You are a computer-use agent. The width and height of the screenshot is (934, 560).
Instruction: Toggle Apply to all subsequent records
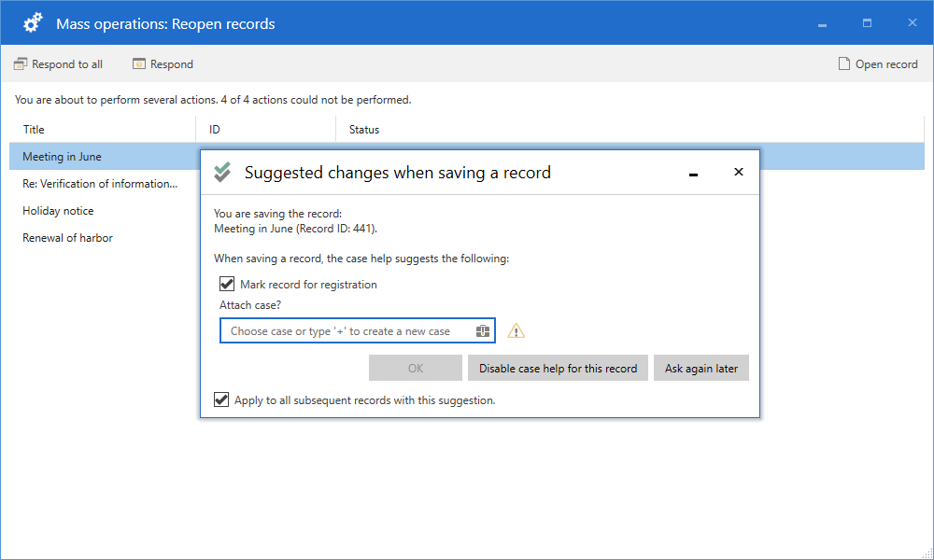click(x=221, y=400)
